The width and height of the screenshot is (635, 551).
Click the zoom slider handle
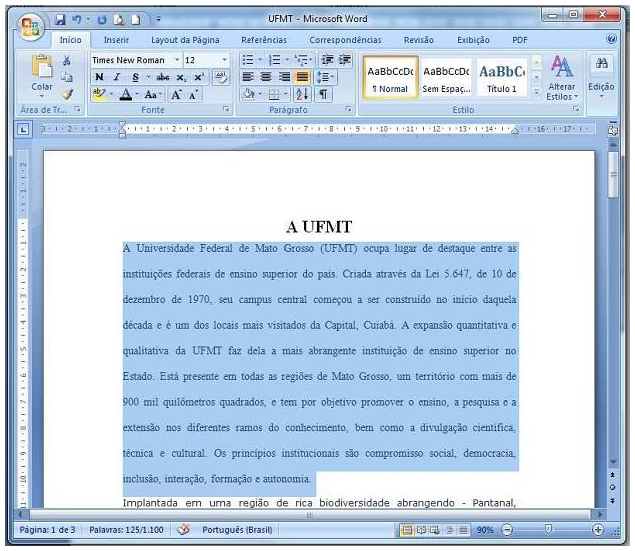(x=548, y=529)
